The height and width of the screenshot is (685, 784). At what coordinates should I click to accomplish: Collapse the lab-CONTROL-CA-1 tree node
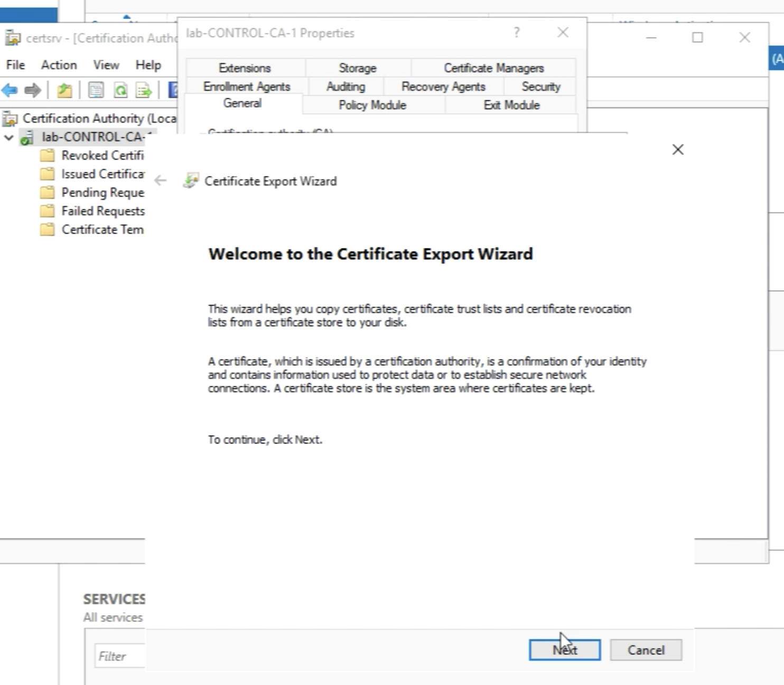pos(9,137)
